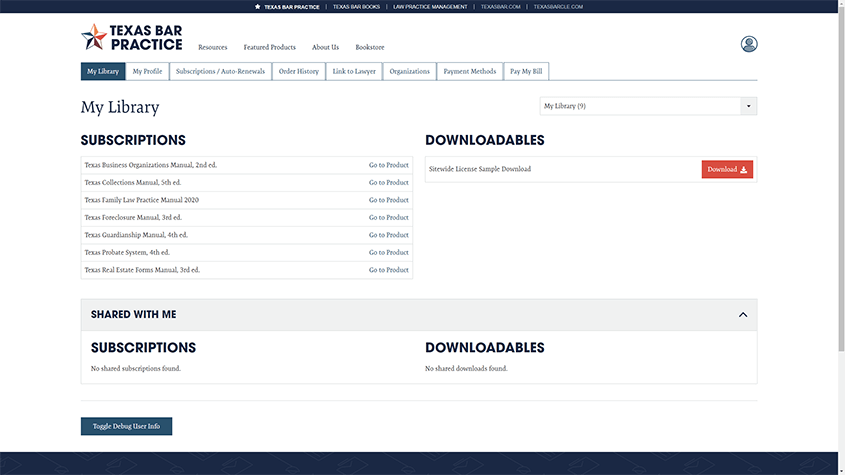Viewport: 845px width, 475px height.
Task: Open Subscriptions / Auto-Renewals tab
Action: coord(220,71)
